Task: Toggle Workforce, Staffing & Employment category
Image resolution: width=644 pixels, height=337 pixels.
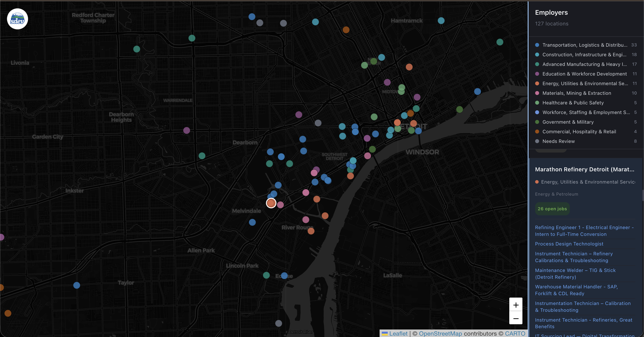Action: click(x=586, y=112)
